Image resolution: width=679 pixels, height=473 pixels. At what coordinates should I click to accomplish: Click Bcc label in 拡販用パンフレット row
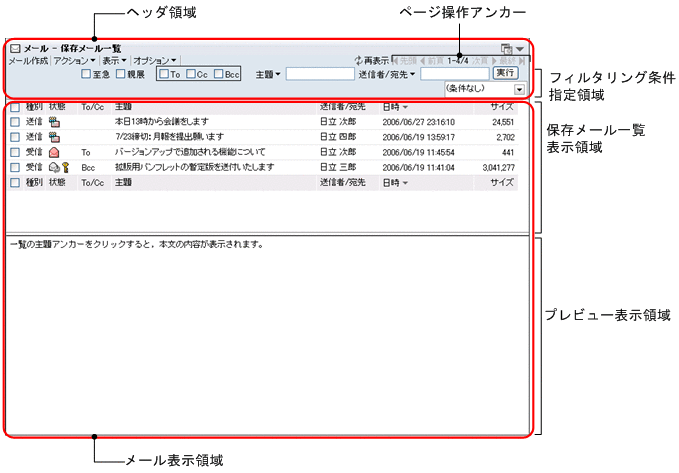pos(88,168)
